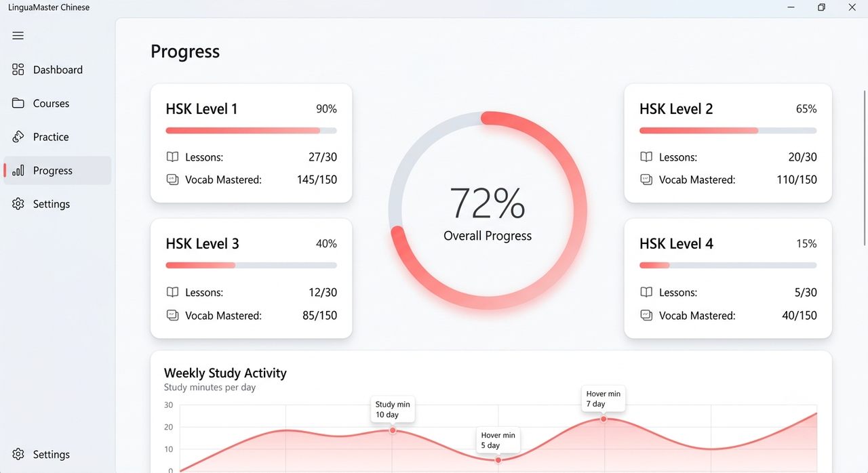Click the upper Settings gear icon

click(18, 204)
